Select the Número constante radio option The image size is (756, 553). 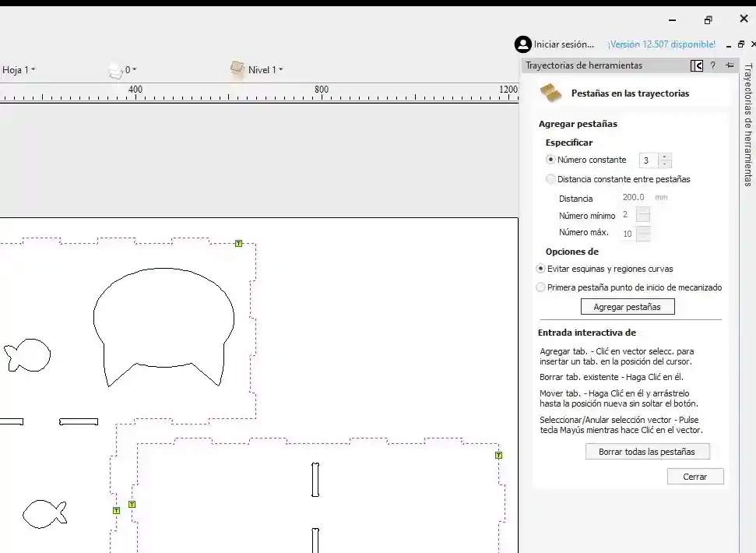(x=550, y=159)
